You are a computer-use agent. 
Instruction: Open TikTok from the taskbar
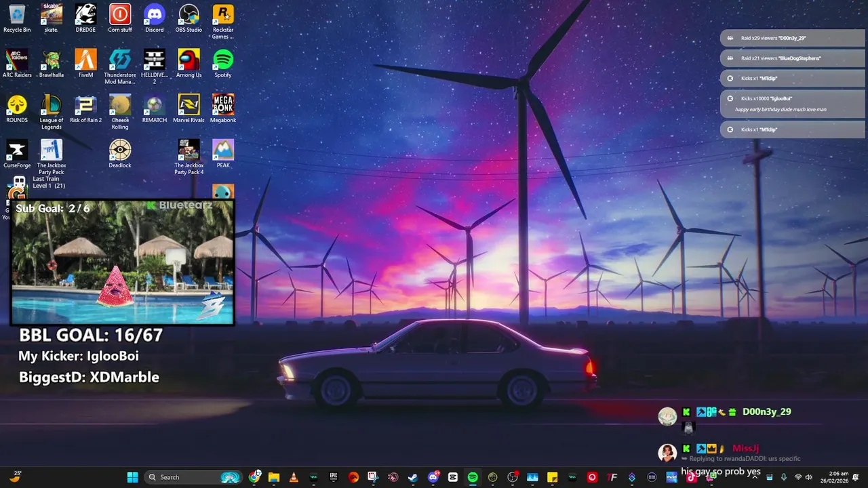pyautogui.click(x=691, y=477)
